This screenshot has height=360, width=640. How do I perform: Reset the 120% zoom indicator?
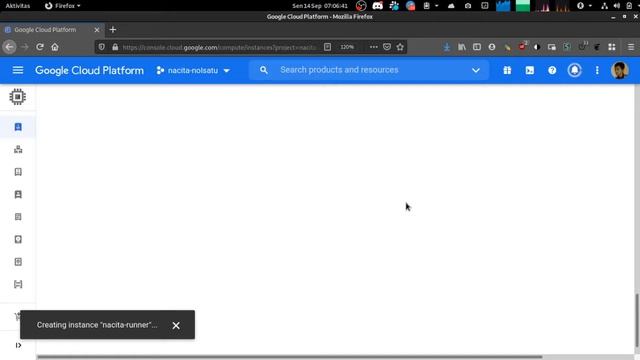347,47
